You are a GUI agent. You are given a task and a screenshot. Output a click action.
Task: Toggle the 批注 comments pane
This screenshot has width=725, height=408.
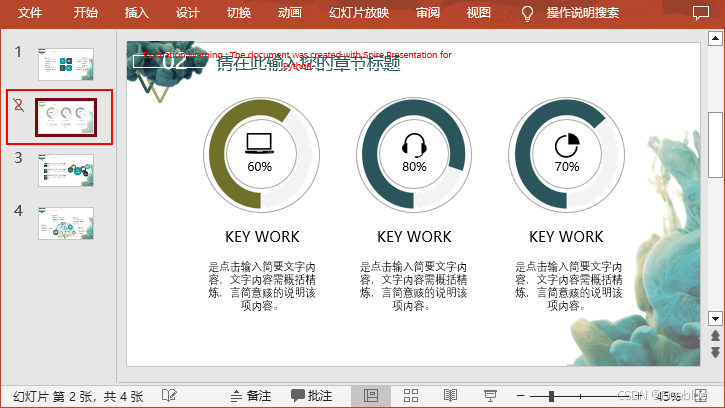(311, 396)
